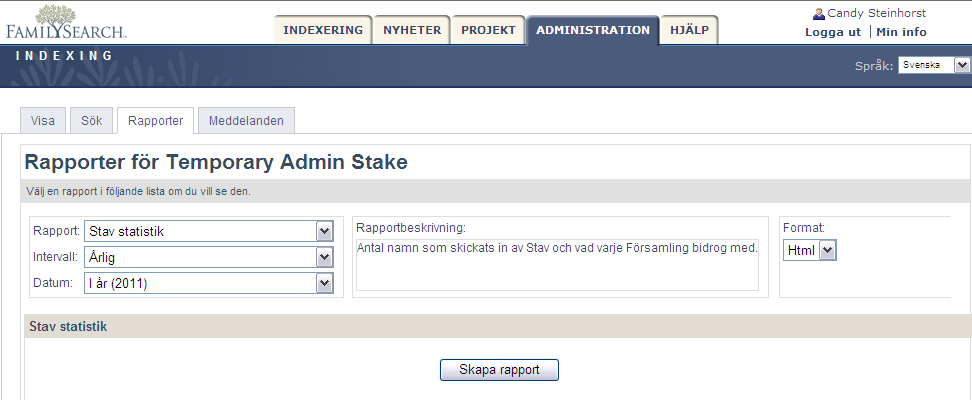Open the Sök sub-tab
Viewport: 972px width, 400px height.
point(91,120)
